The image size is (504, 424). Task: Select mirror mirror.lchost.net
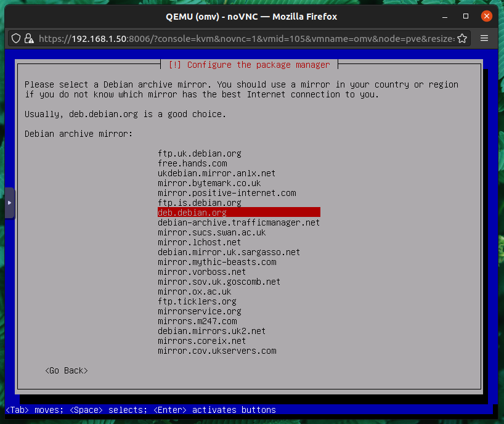tap(199, 242)
